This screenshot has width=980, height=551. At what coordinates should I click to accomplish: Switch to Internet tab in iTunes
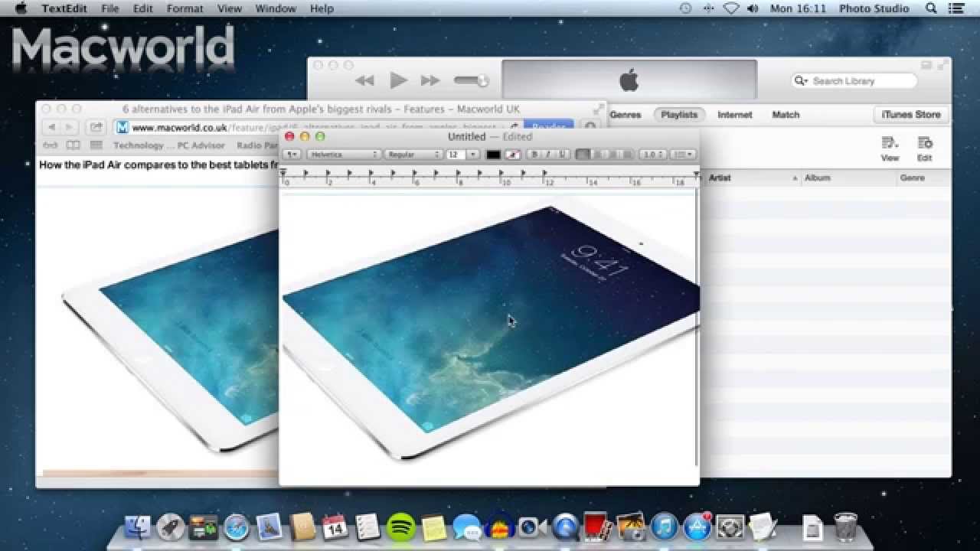click(735, 115)
